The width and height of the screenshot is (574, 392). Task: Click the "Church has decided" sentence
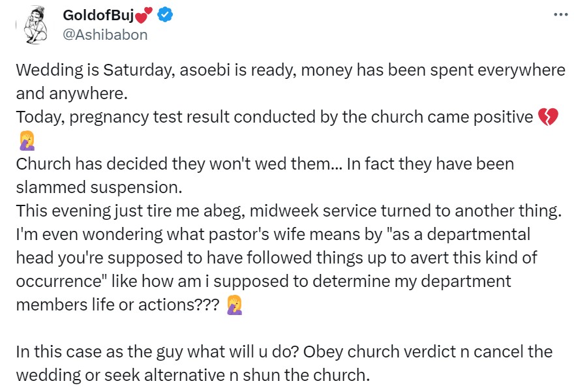[x=265, y=164]
